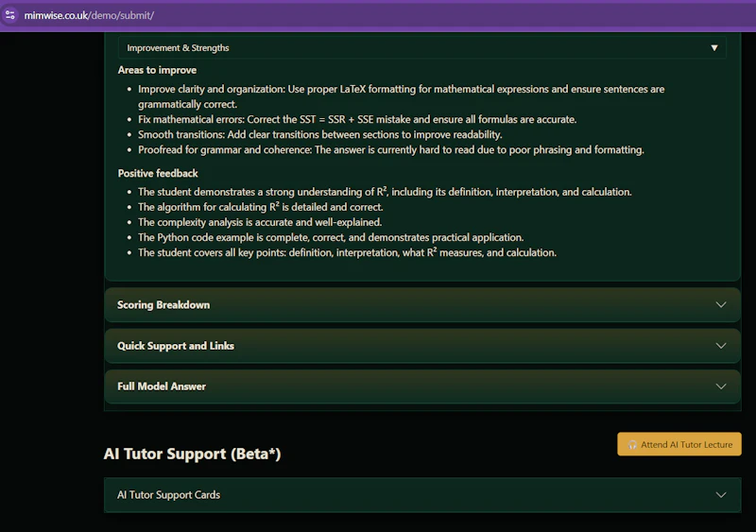The width and height of the screenshot is (756, 532).
Task: Collapse the Improvement & Strengths dropdown arrow
Action: (x=714, y=48)
